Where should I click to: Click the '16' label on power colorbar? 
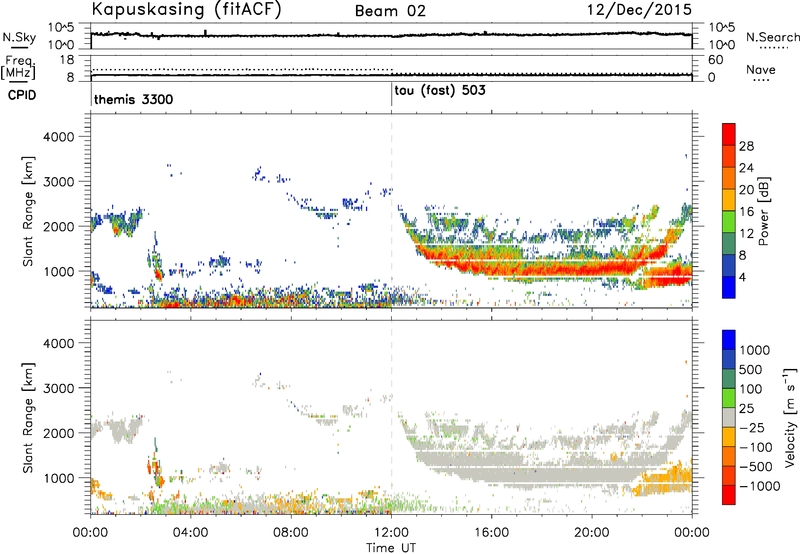click(746, 212)
